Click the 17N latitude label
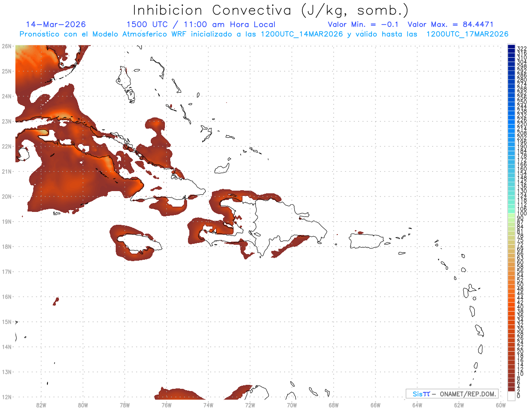 coord(7,271)
